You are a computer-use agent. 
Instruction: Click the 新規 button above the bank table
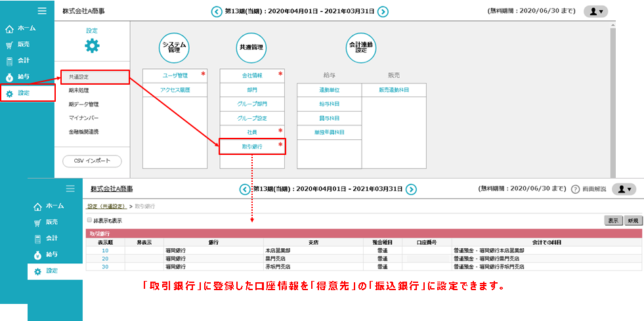633,221
